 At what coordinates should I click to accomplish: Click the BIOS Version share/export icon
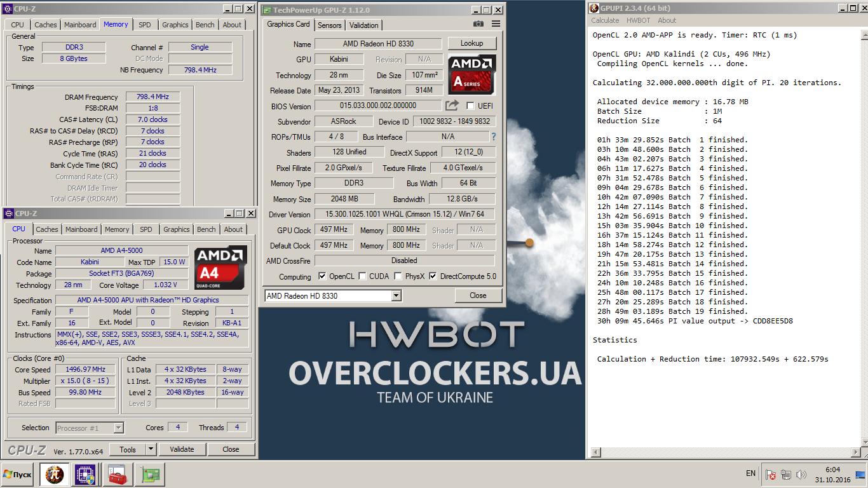click(452, 105)
